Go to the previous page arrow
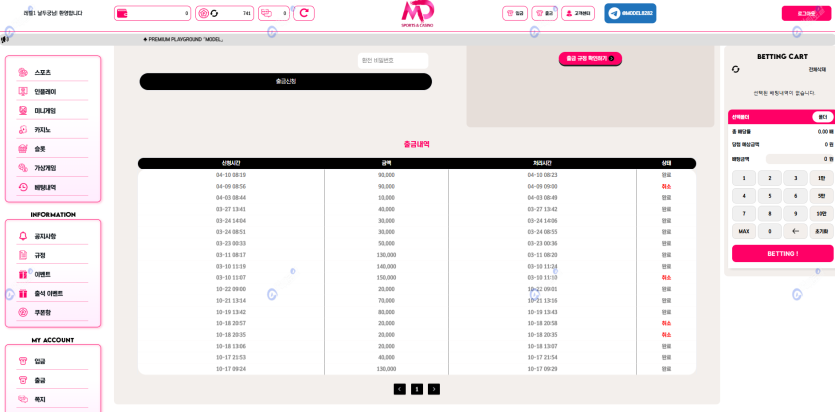This screenshot has height=412, width=835. (x=400, y=389)
